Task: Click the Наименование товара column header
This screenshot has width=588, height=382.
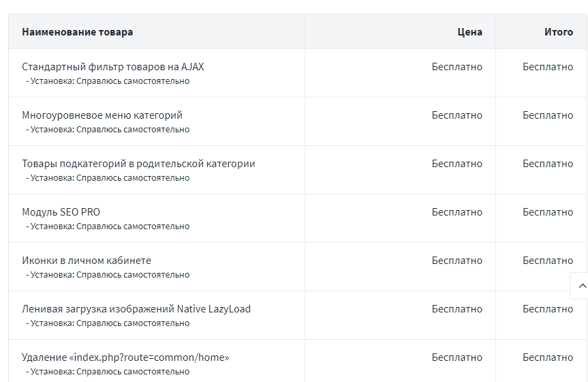Action: tap(77, 32)
